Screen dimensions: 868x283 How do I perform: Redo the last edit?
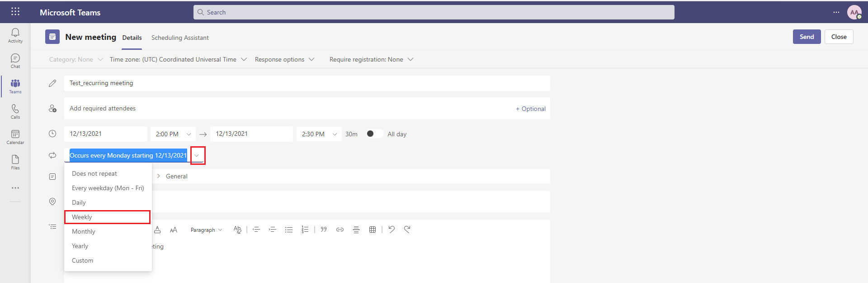click(407, 230)
